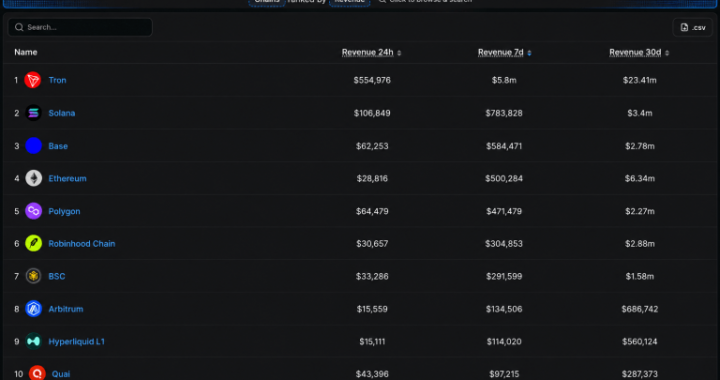Screen dimensions: 720x380
Task: Click the Arbitrum chain logo icon
Action: click(x=33, y=309)
